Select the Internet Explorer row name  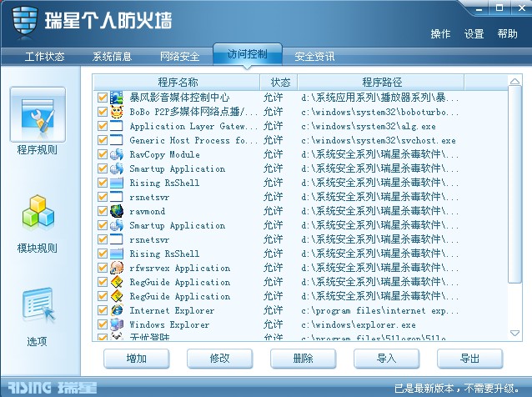click(x=172, y=310)
